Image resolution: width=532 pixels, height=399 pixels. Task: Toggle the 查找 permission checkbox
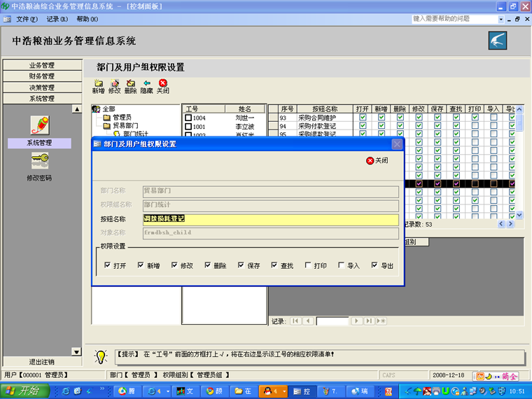coord(274,265)
